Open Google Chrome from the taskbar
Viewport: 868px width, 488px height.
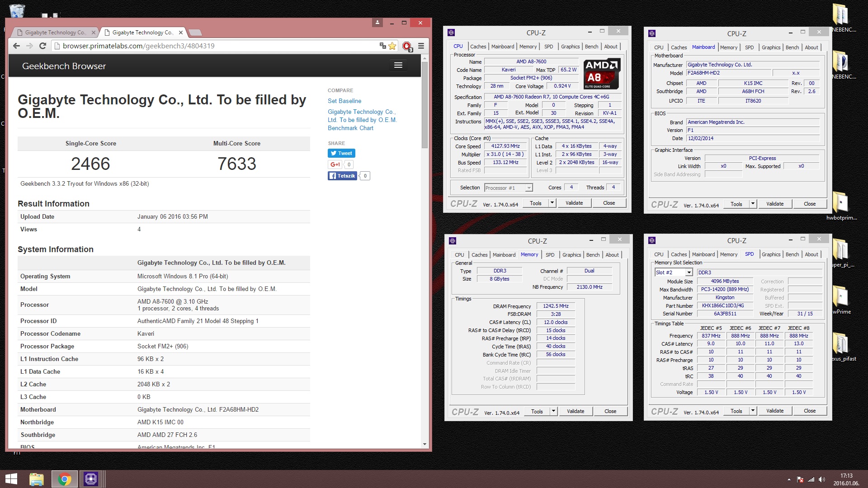tap(64, 479)
